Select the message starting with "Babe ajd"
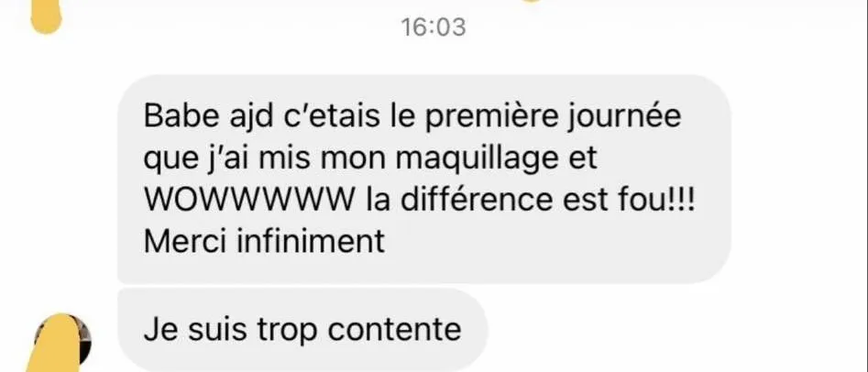Screen dimensions: 868x372 (x=424, y=179)
